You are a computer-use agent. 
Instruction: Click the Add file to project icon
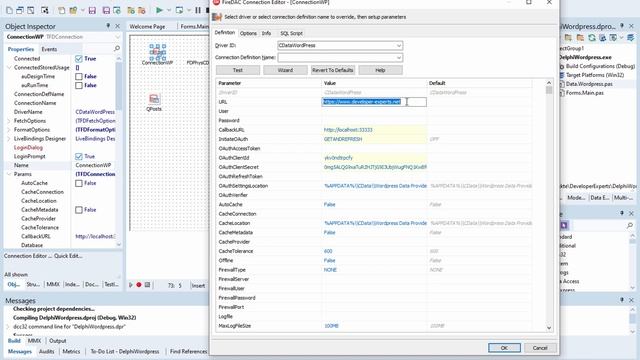click(131, 11)
